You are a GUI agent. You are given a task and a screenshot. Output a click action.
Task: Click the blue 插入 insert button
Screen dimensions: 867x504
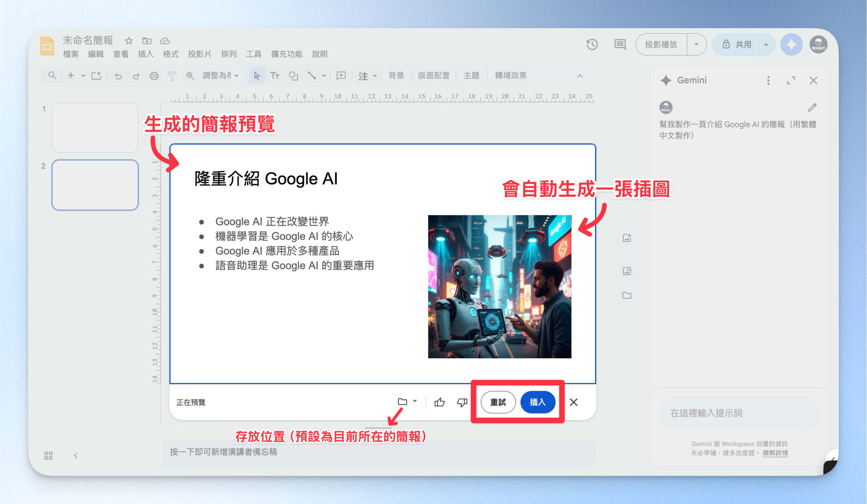[538, 402]
